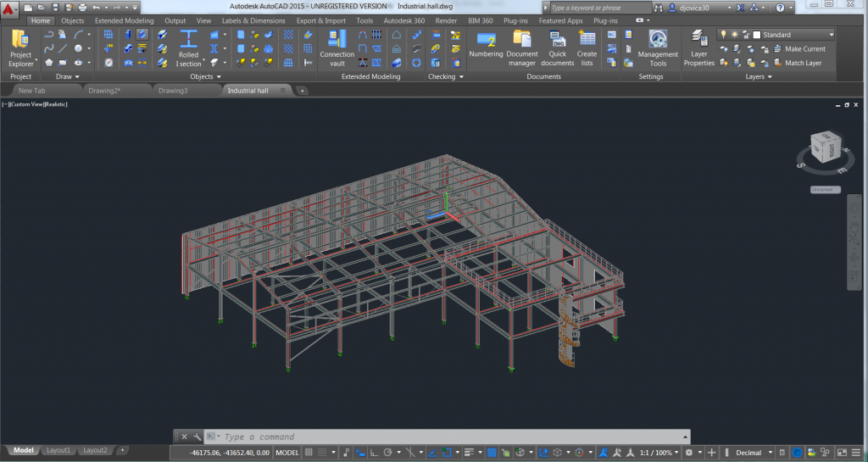Click the Match Layer button
Image resolution: width=868 pixels, height=462 pixels.
pyautogui.click(x=797, y=63)
